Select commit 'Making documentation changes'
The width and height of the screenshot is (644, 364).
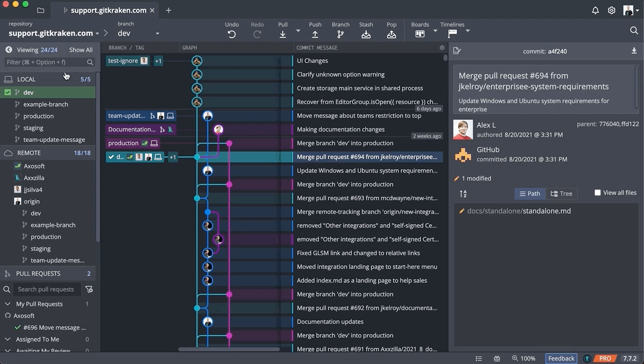(x=341, y=130)
